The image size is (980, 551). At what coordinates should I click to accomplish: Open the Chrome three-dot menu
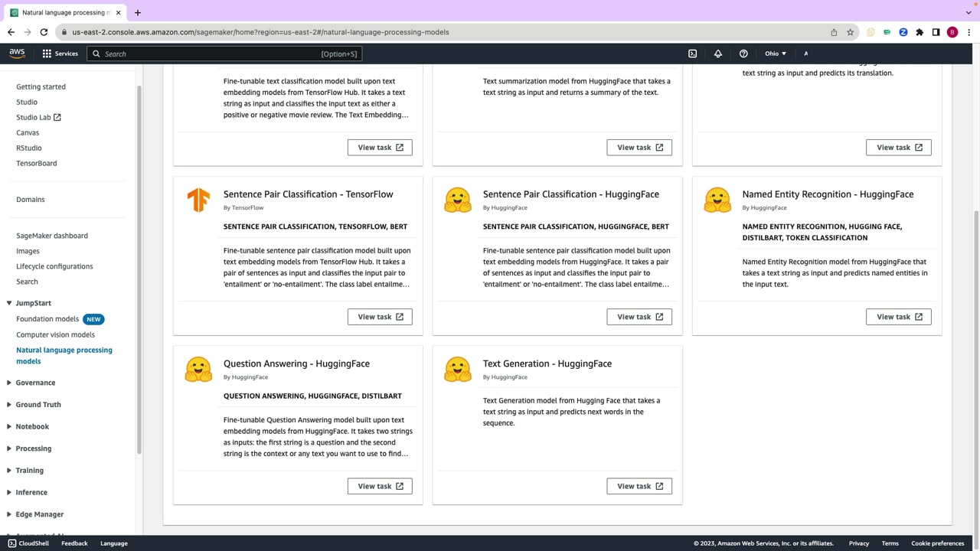(969, 32)
